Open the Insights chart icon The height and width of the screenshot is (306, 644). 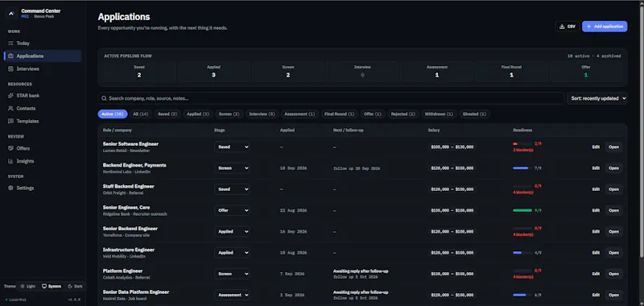(11, 161)
